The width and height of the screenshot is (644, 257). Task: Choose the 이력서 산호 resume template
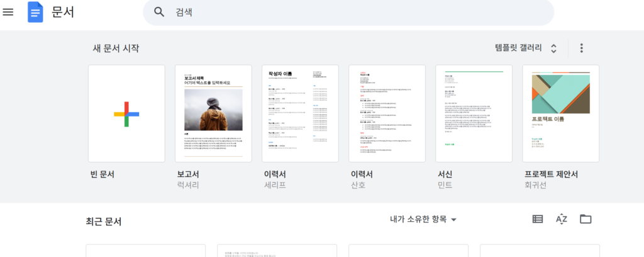(387, 114)
